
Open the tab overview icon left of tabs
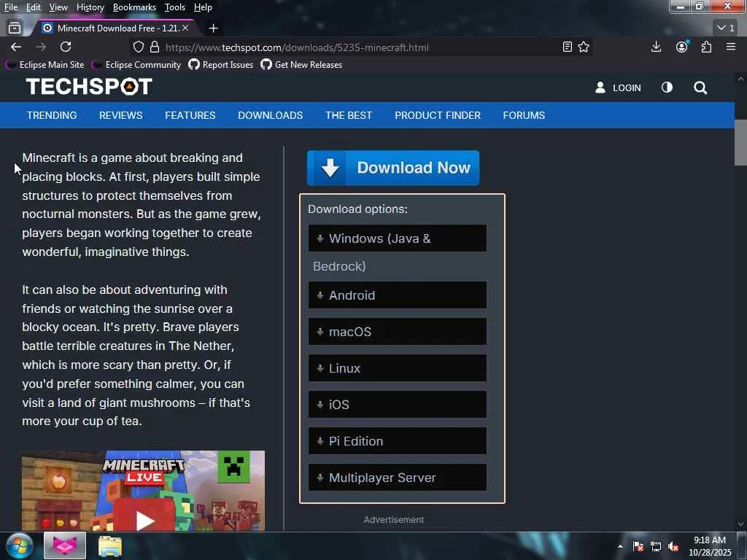coord(15,28)
